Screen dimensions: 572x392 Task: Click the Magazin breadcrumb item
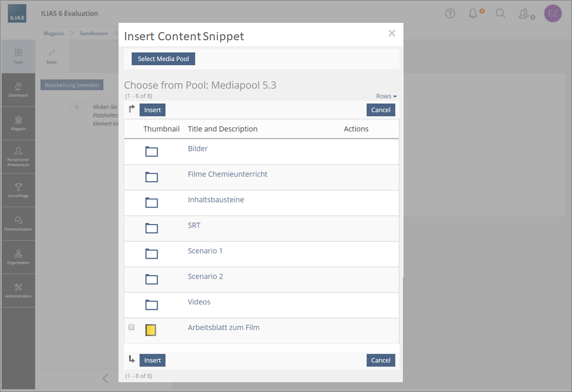[53, 33]
